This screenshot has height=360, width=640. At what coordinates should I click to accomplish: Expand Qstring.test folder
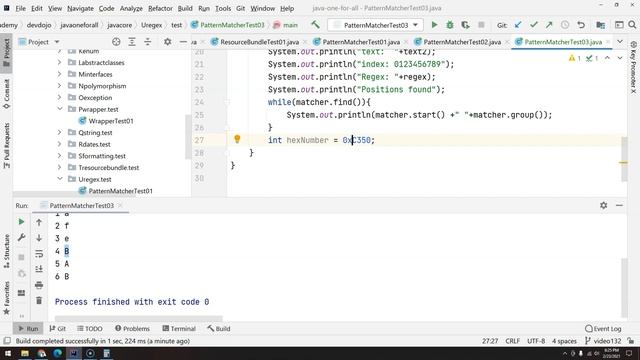point(60,132)
